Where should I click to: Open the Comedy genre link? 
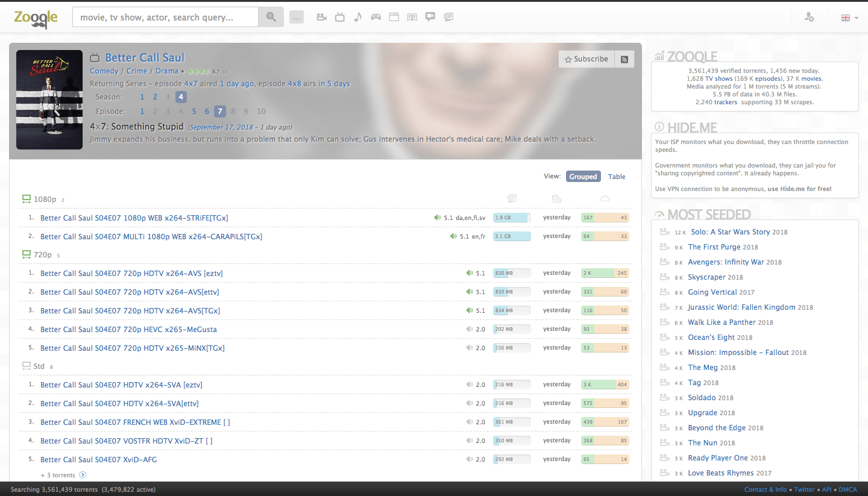pos(104,71)
